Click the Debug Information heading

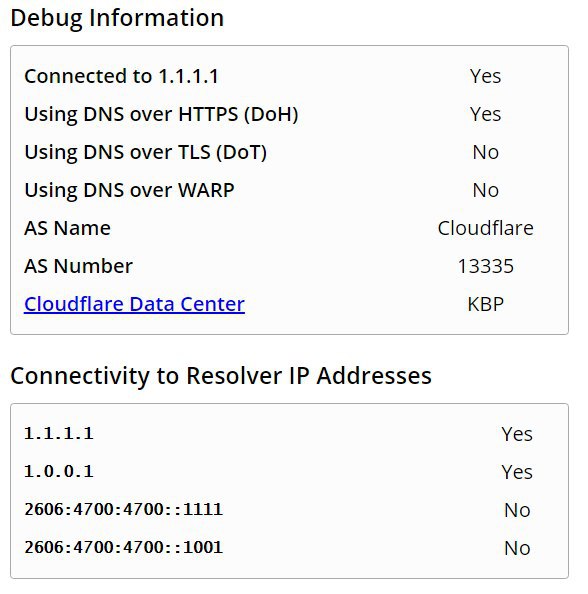click(117, 18)
